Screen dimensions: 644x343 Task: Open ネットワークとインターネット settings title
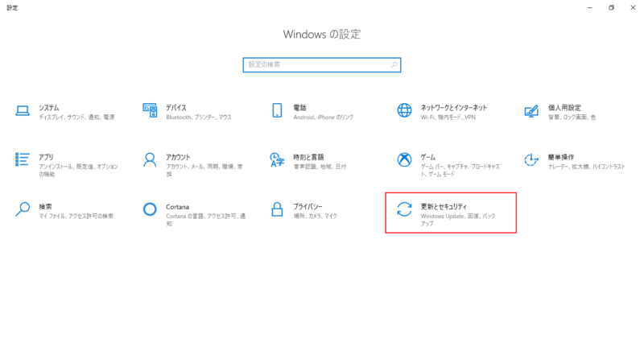453,108
